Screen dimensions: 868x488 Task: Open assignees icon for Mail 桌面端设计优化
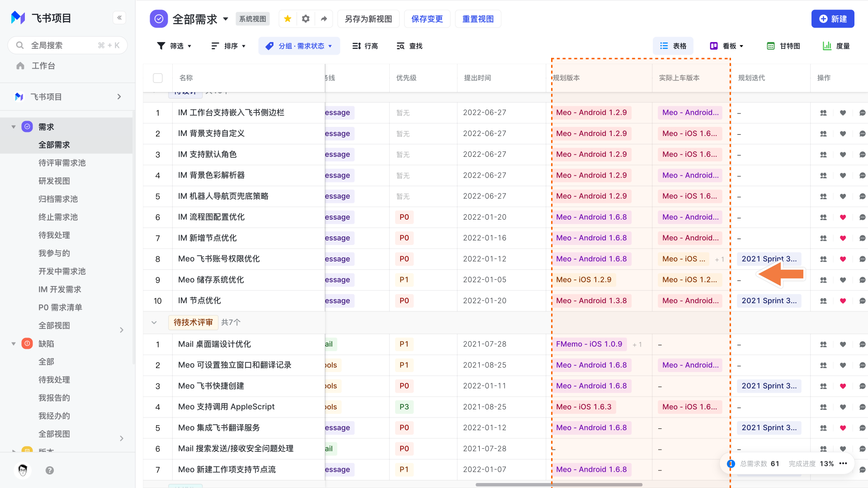(x=823, y=344)
